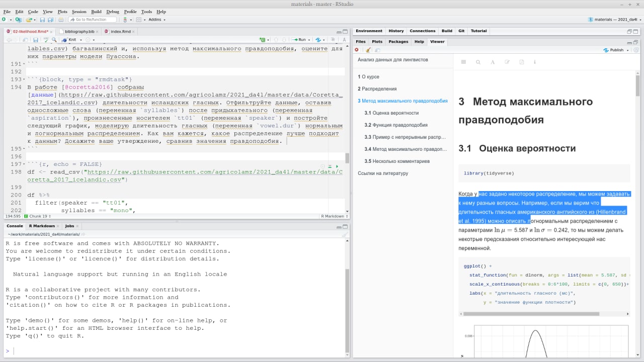The width and height of the screenshot is (644, 362).
Task: Go to the previous section with the up arrow
Action: click(276, 40)
